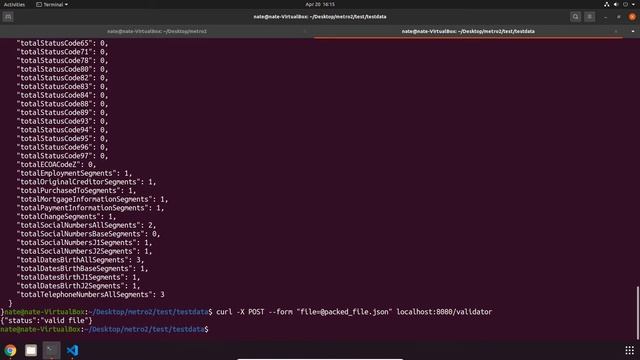
Task: Click the totalOriginalCreditorSegments line
Action: [87, 182]
